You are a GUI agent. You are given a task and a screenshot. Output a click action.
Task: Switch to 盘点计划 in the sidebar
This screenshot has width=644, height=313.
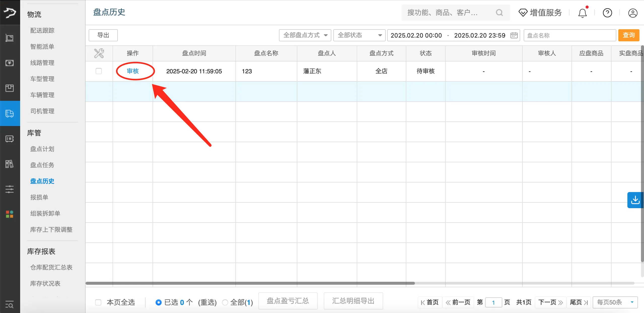tap(42, 149)
